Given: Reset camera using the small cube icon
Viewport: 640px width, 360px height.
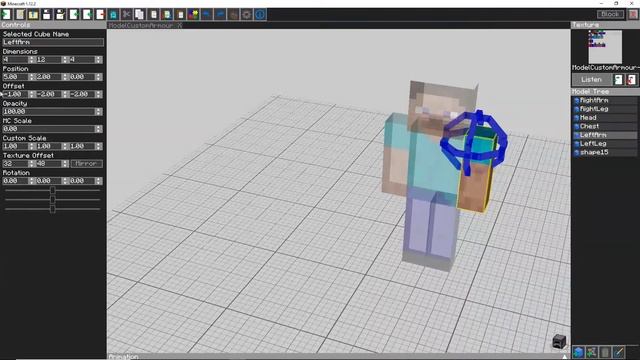Looking at the screenshot, I should [x=559, y=341].
